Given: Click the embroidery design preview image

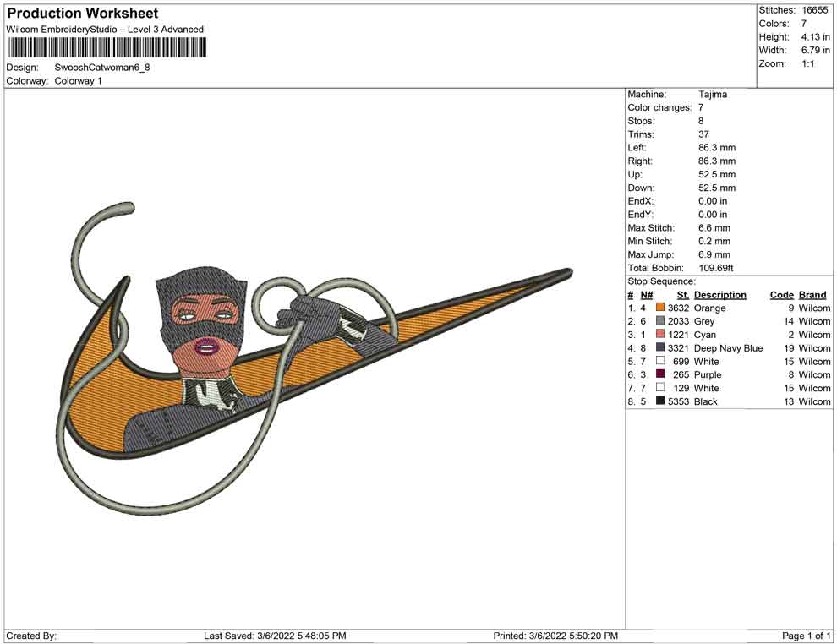Looking at the screenshot, I should [x=314, y=358].
